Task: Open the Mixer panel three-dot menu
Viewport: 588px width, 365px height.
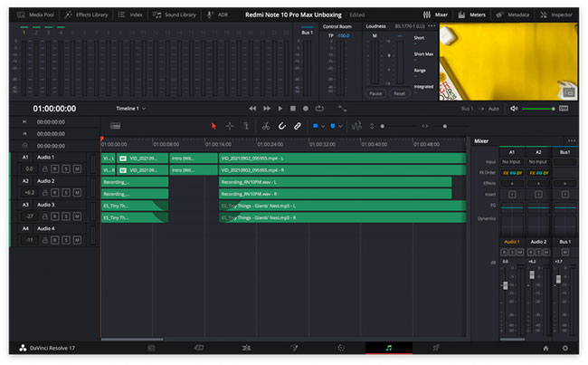Action: point(572,140)
